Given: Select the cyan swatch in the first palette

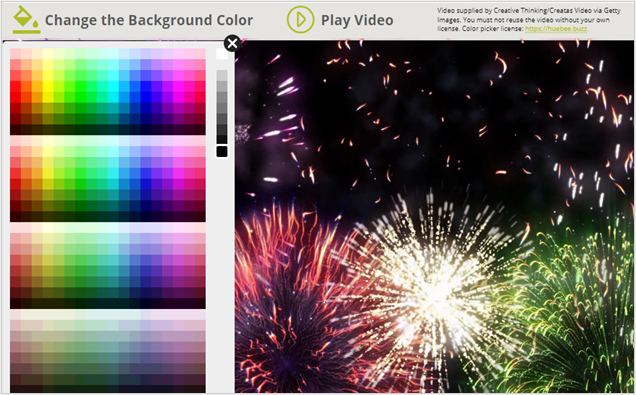Looking at the screenshot, I should click(113, 86).
